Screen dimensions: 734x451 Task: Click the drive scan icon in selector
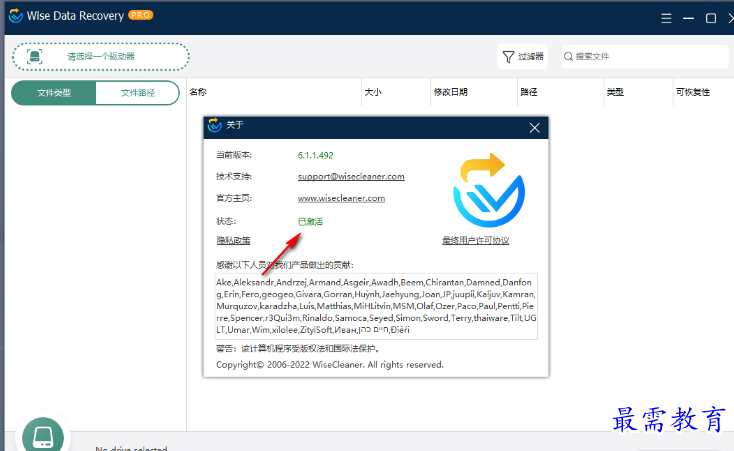[34, 57]
